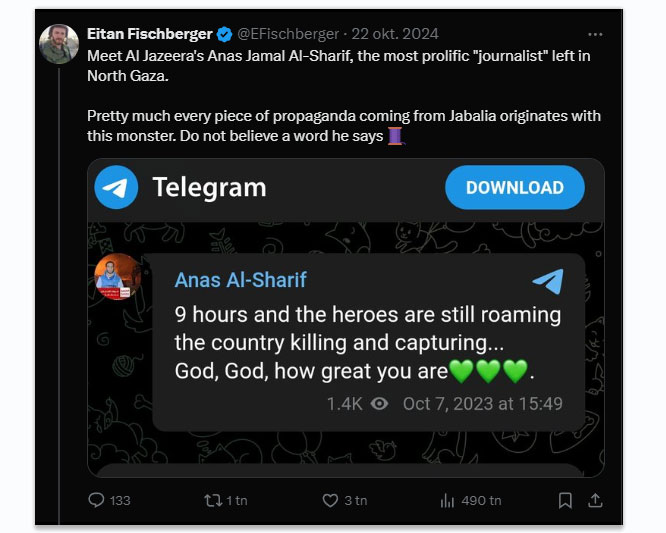This screenshot has height=533, width=666.
Task: Open the @EFischberger handle link
Action: point(288,35)
